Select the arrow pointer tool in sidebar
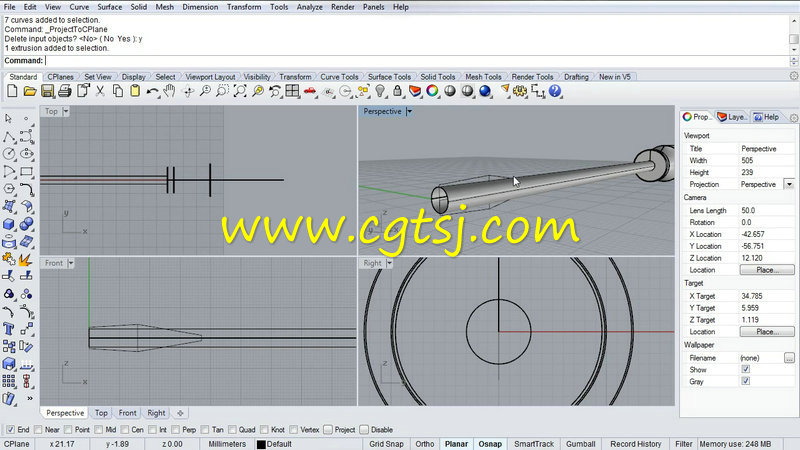The height and width of the screenshot is (450, 800). tap(9, 119)
